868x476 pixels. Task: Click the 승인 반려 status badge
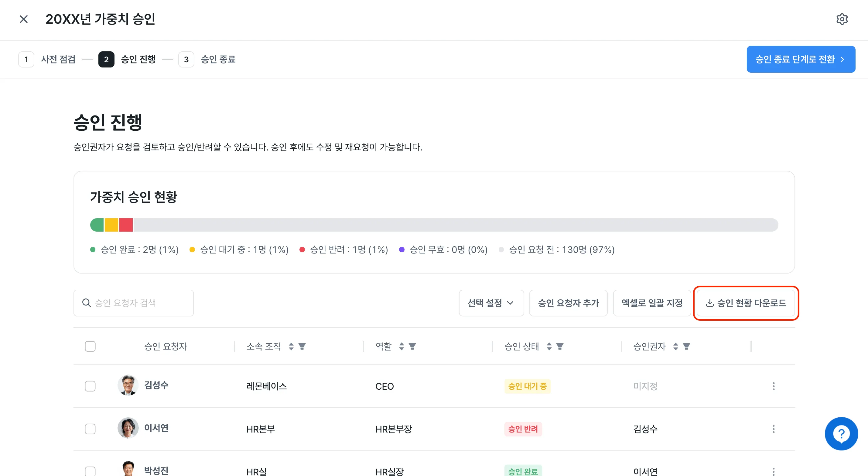click(x=523, y=429)
